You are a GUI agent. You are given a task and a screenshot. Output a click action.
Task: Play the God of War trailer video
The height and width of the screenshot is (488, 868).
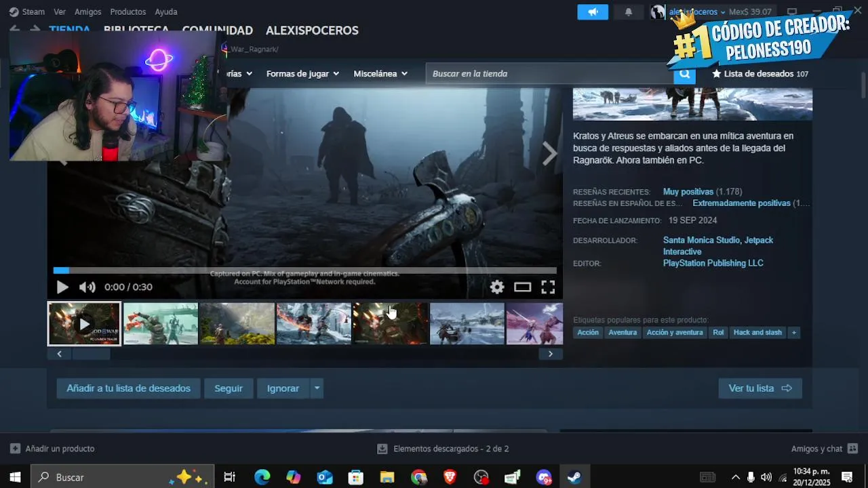[62, 287]
